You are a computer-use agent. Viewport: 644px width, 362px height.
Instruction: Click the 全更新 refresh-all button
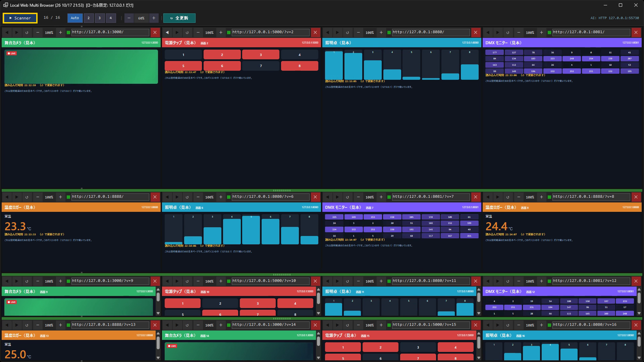179,18
